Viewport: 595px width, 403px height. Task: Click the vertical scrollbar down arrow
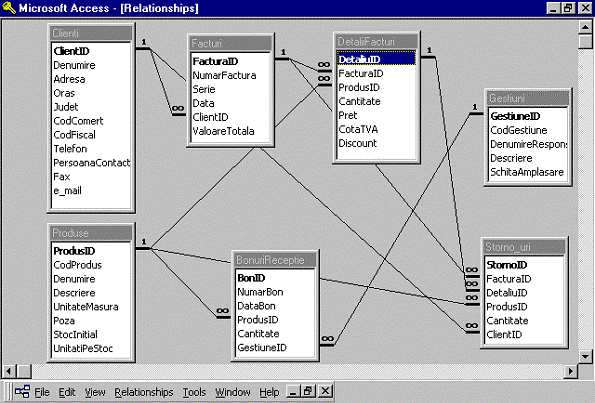pyautogui.click(x=585, y=356)
